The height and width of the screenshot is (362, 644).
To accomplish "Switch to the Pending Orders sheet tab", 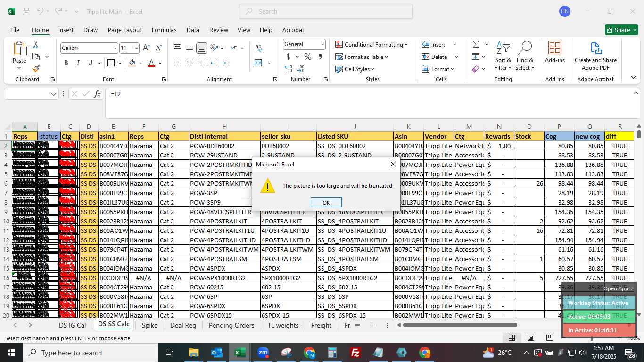I will (231, 325).
